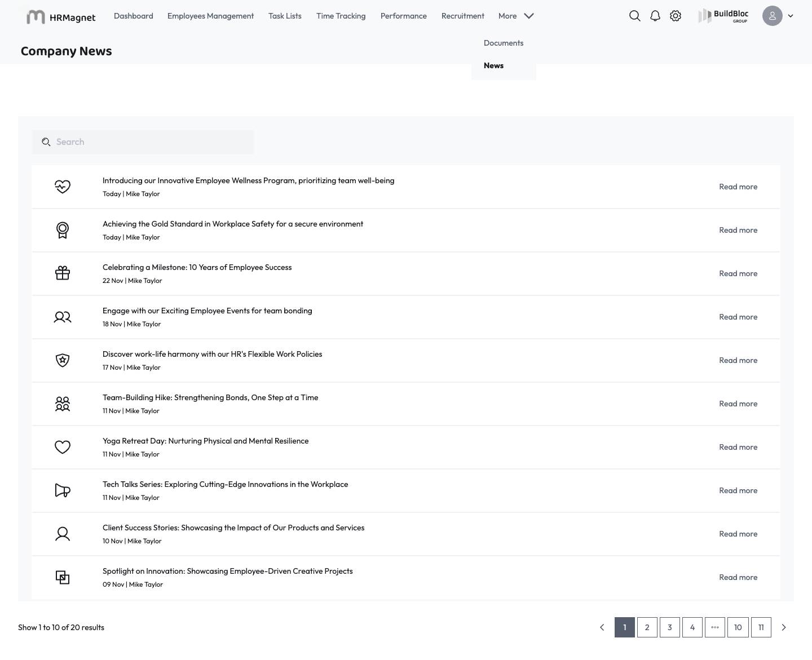Read more about Client Success Stories
812x660 pixels.
(738, 534)
